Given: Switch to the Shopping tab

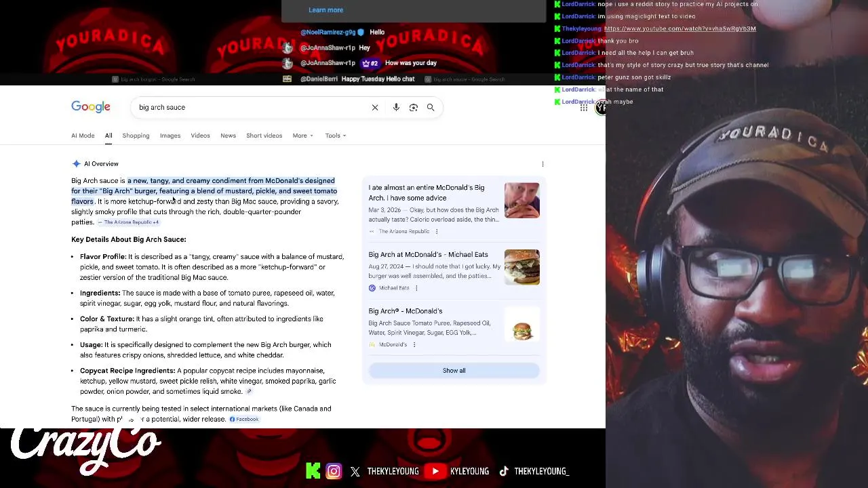Looking at the screenshot, I should tap(136, 136).
